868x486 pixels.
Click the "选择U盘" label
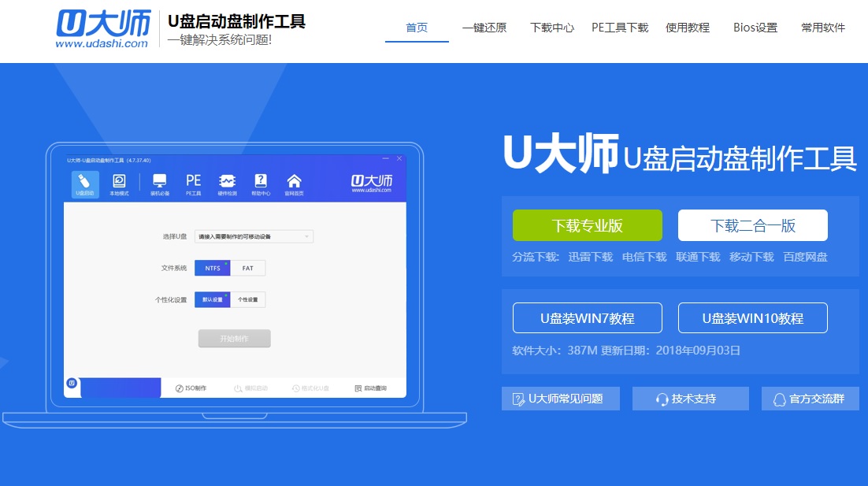(174, 236)
